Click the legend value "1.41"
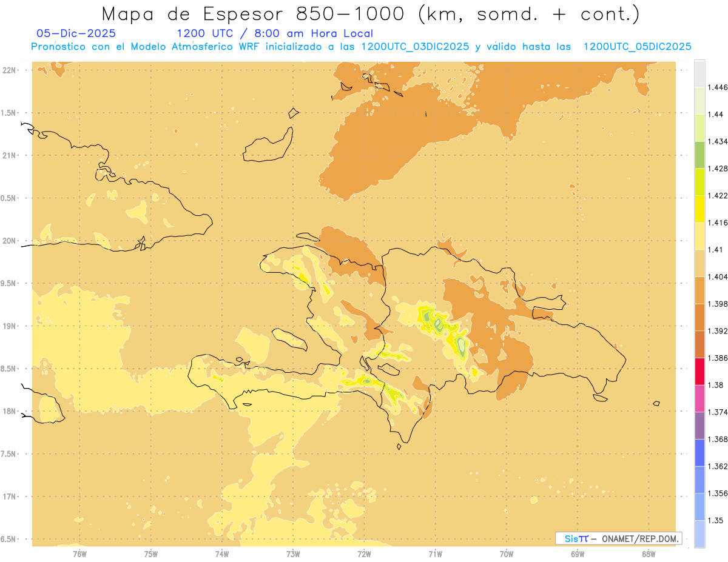Viewport: 728px width, 562px height. click(716, 250)
